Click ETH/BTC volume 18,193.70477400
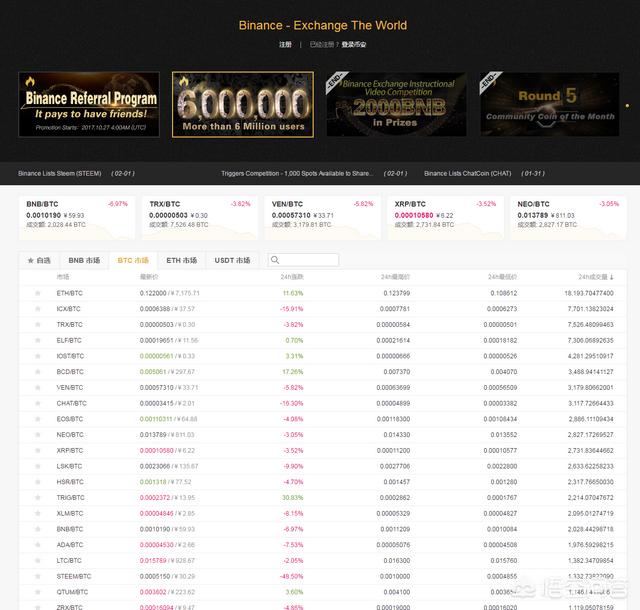 589,293
